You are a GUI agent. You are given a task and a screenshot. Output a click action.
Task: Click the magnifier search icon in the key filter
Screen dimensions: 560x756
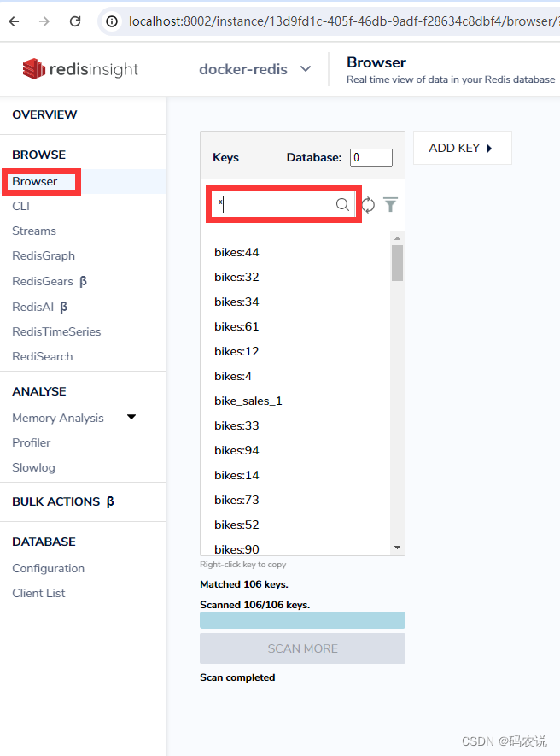point(342,204)
